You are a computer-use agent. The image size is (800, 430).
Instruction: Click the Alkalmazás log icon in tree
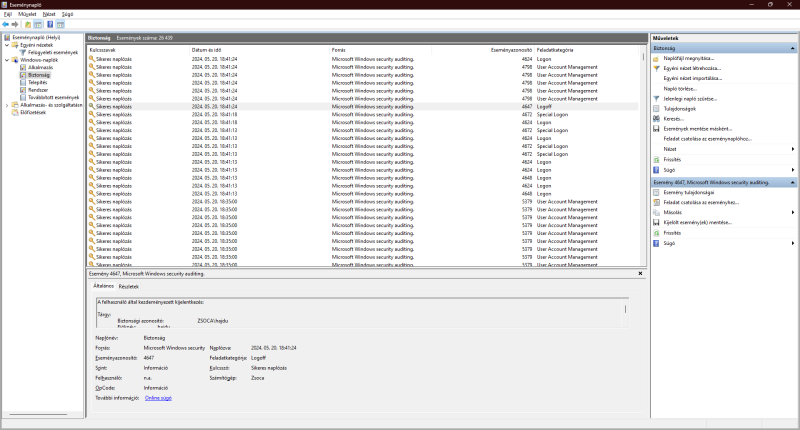[x=23, y=67]
